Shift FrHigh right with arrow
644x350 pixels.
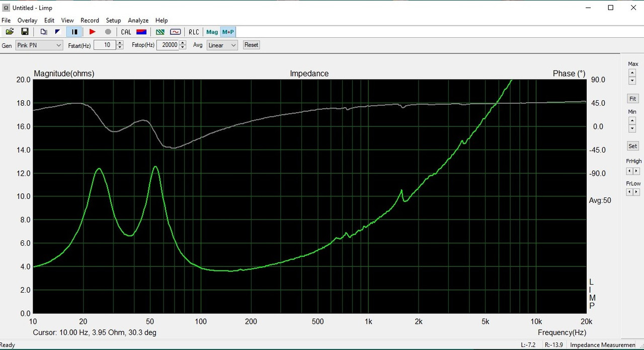tap(636, 171)
